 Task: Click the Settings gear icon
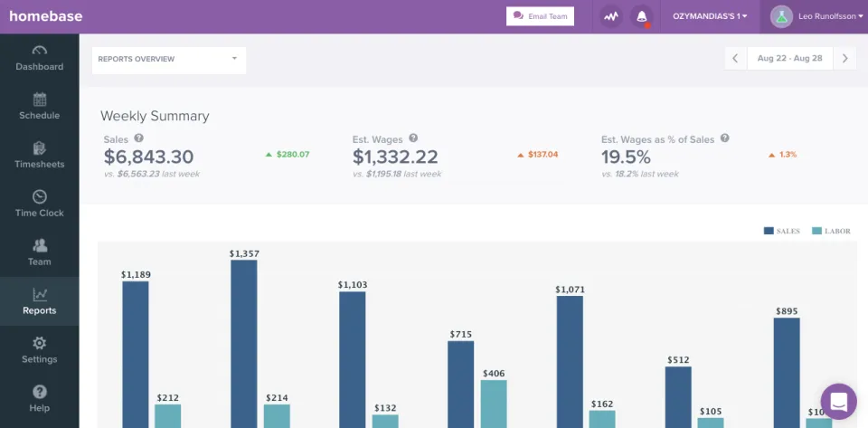coord(39,343)
